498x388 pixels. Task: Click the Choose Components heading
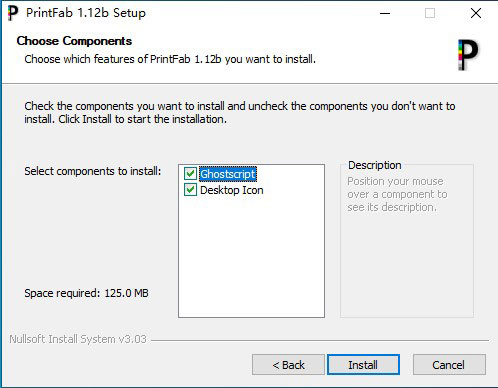click(x=74, y=41)
